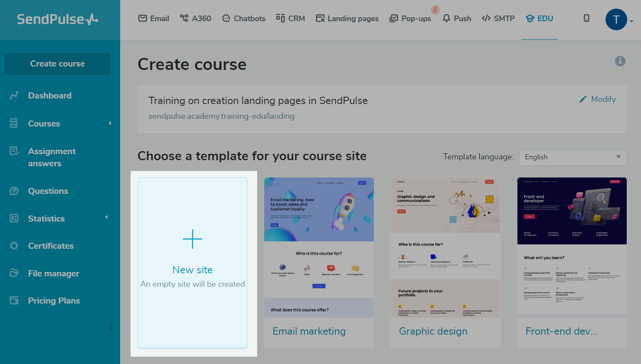
Task: Click the pencil icon next to Modify
Action: 583,99
